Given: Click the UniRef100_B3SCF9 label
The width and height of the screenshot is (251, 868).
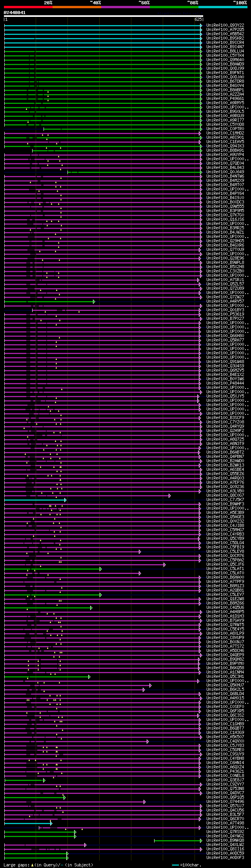Looking at the screenshot, I should click(225, 418).
